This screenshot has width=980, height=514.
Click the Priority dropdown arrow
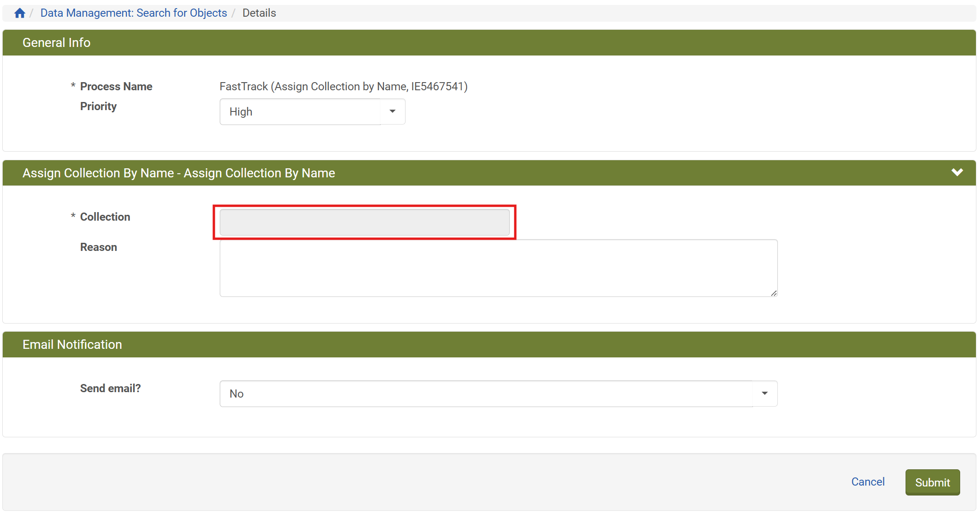pyautogui.click(x=393, y=111)
